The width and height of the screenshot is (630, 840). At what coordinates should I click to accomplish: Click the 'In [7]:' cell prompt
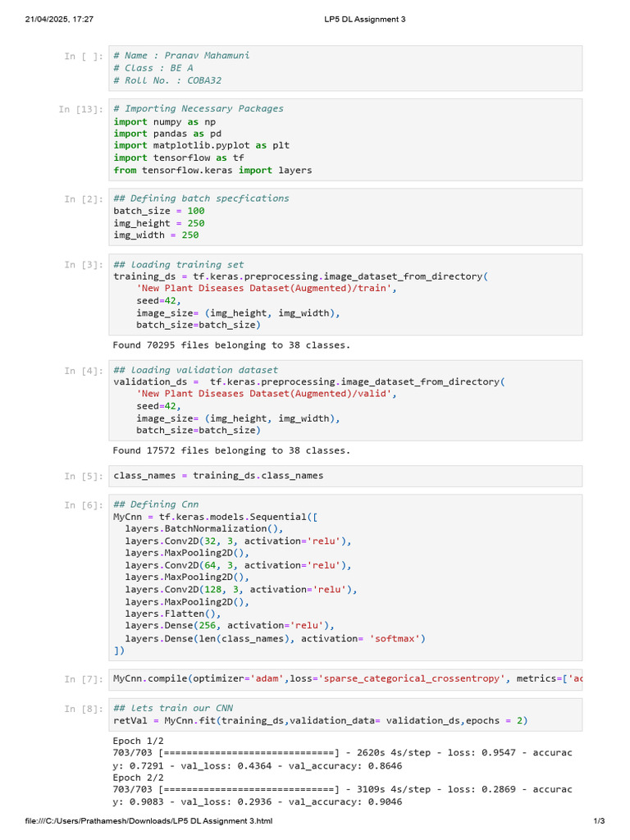point(84,679)
